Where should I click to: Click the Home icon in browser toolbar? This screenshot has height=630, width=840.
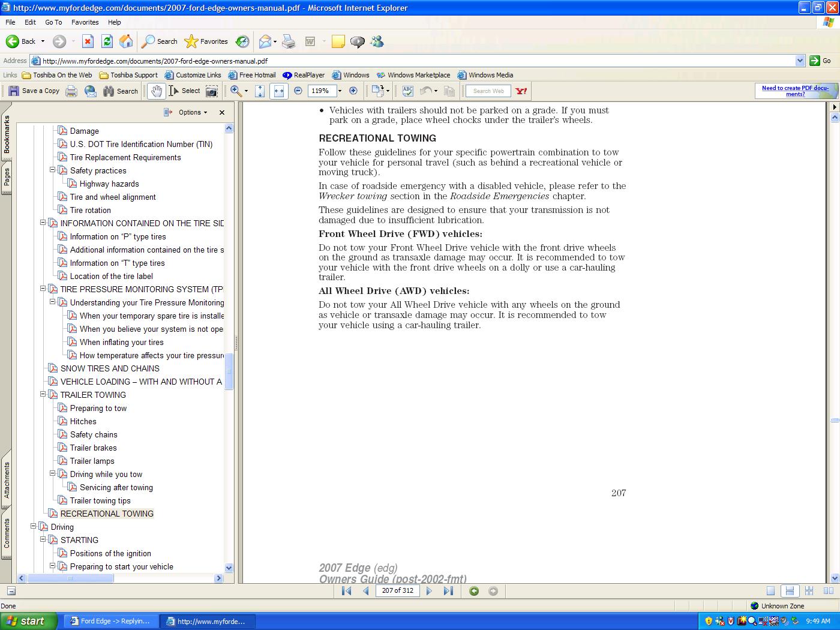pyautogui.click(x=126, y=41)
